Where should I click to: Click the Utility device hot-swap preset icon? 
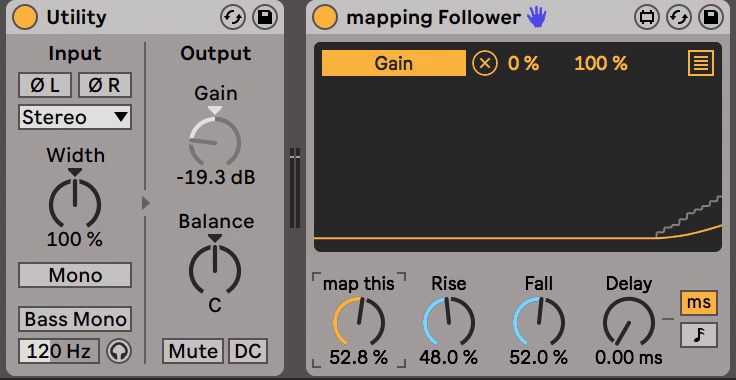coord(233,18)
